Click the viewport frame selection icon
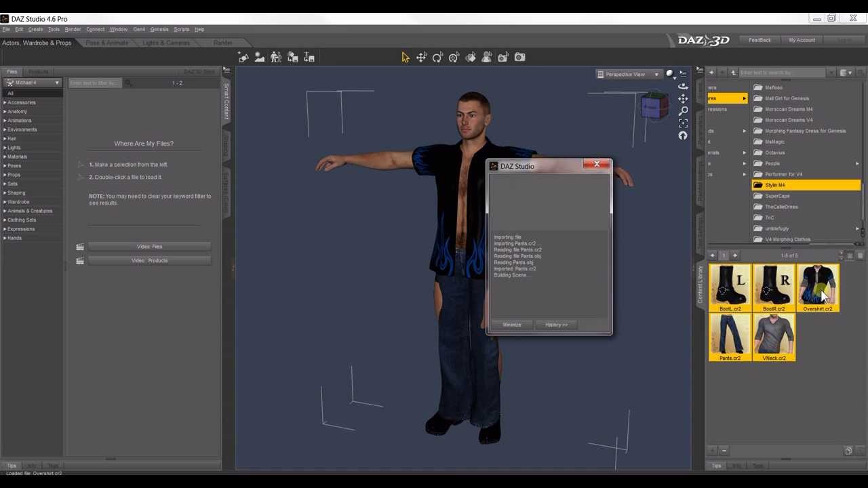This screenshot has height=488, width=868. point(683,123)
